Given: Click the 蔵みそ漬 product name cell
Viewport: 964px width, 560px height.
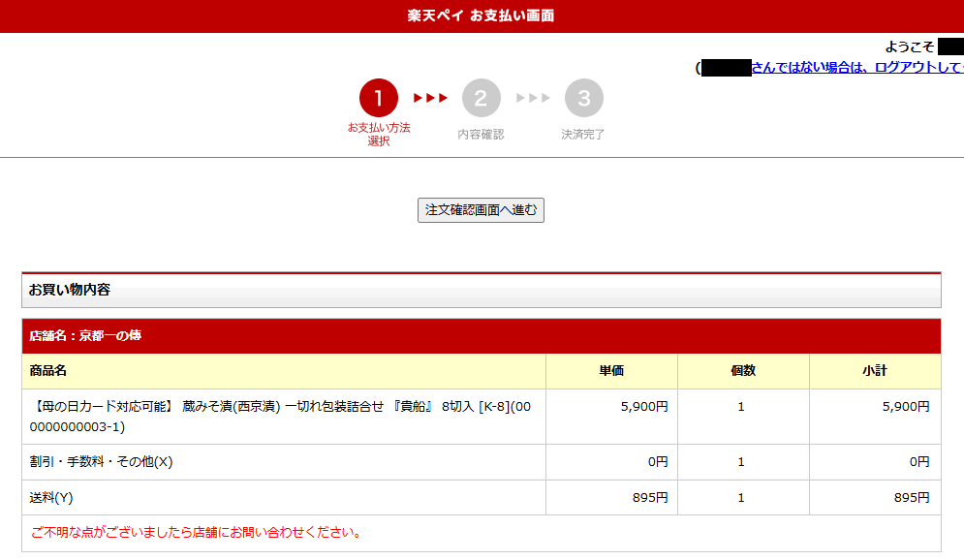Looking at the screenshot, I should click(x=281, y=417).
